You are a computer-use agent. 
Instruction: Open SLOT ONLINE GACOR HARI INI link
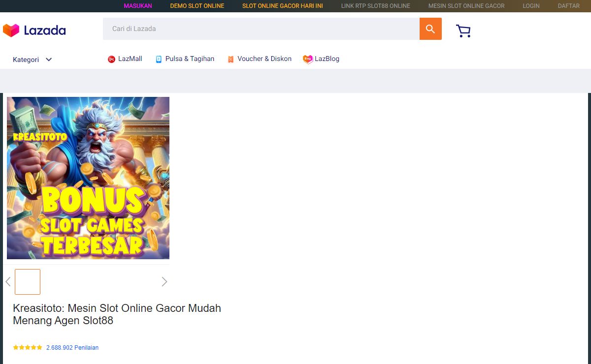[283, 6]
